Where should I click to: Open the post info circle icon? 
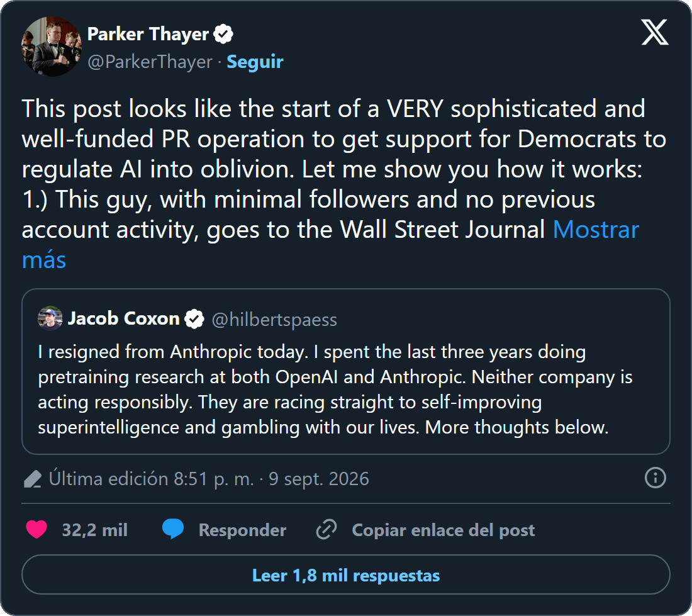(x=656, y=478)
